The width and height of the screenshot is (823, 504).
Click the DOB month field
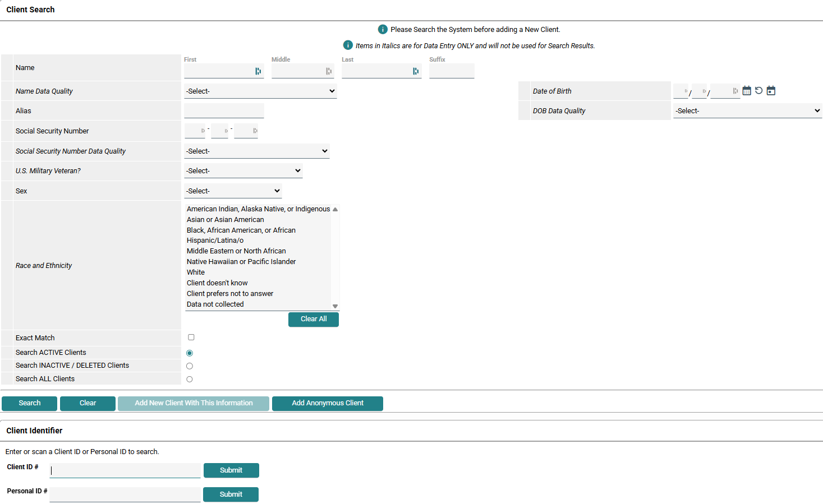click(681, 91)
